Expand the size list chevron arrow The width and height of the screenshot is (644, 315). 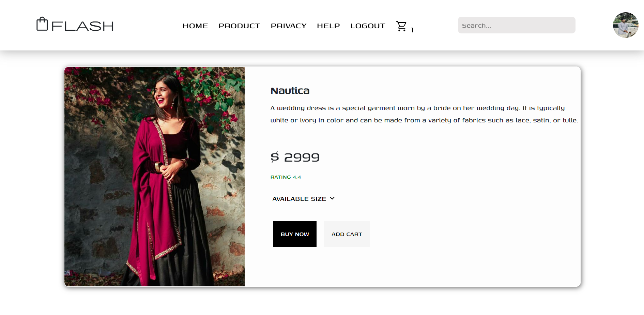(332, 198)
